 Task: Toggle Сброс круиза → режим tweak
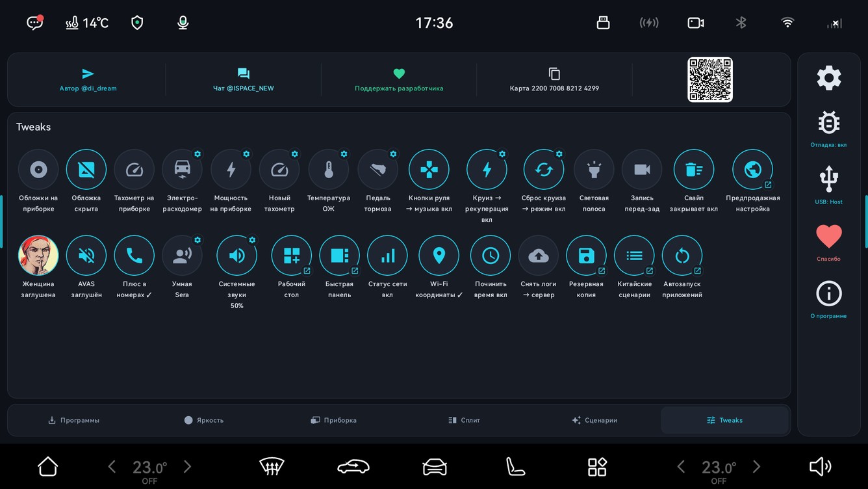pyautogui.click(x=544, y=170)
